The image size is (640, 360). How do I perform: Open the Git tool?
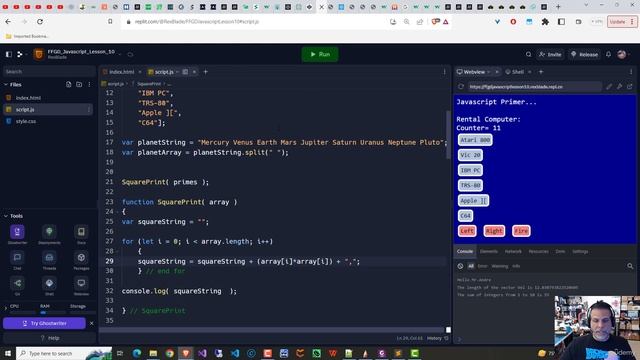pos(17,286)
